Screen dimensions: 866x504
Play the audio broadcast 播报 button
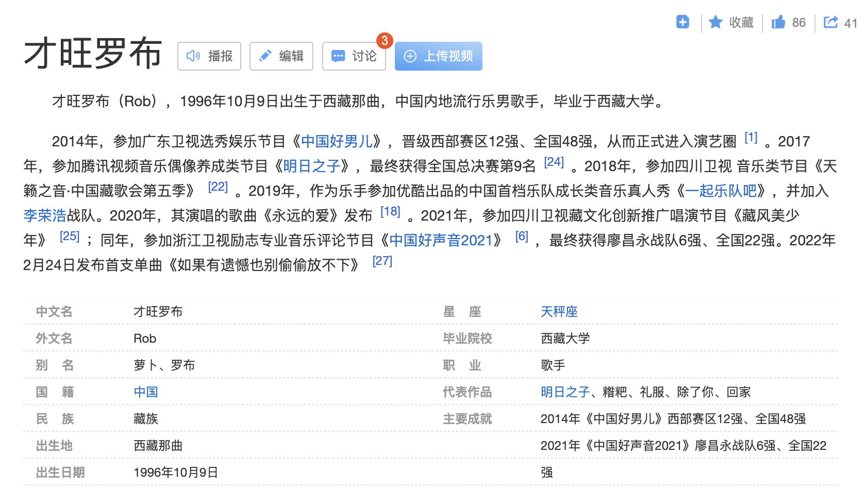coord(209,56)
